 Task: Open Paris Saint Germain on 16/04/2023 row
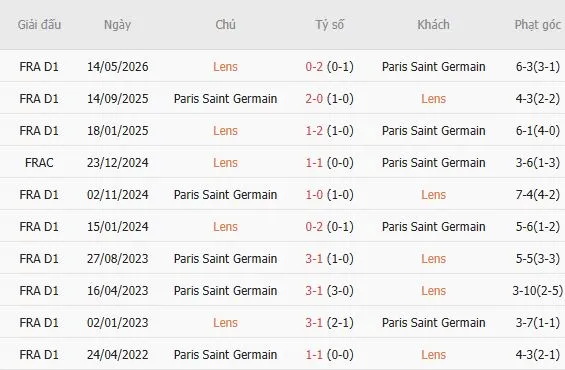click(225, 291)
